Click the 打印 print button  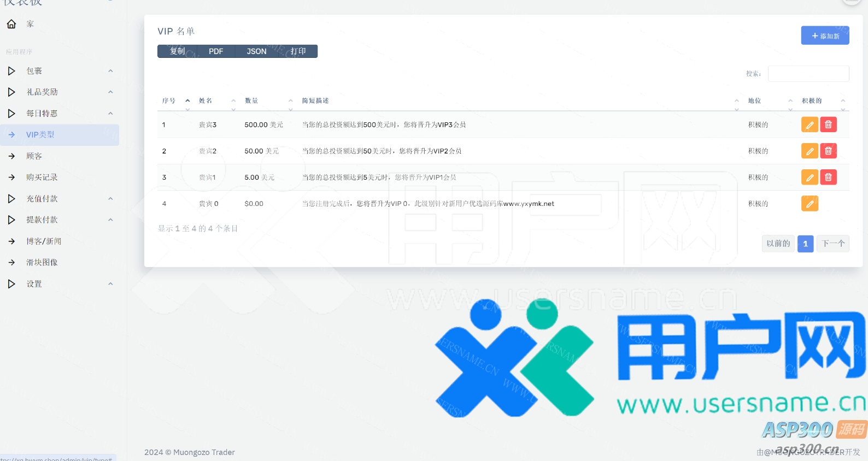(298, 51)
